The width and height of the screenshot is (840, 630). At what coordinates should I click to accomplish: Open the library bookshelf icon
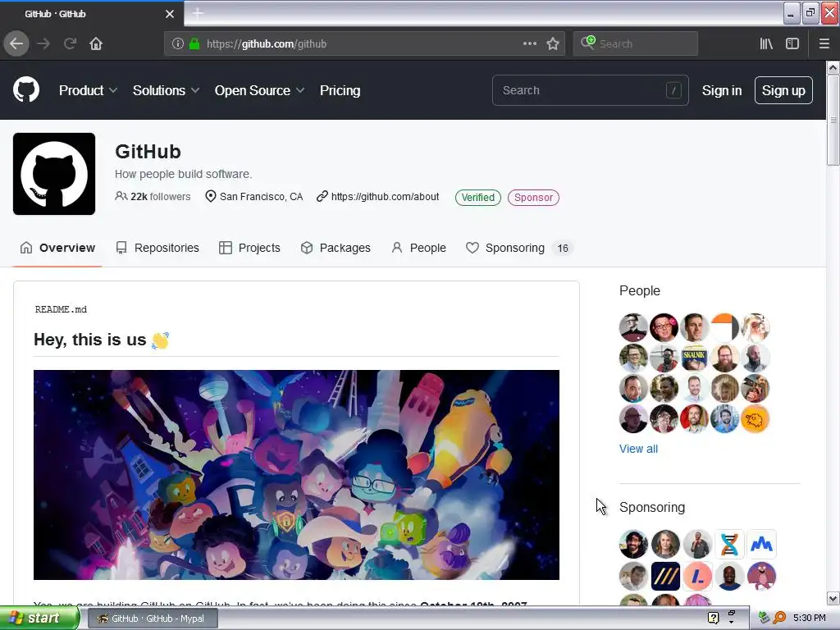pyautogui.click(x=766, y=43)
